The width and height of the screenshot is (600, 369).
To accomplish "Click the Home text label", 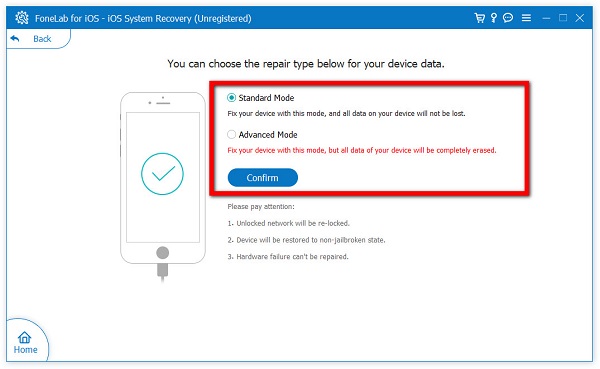I will [25, 349].
